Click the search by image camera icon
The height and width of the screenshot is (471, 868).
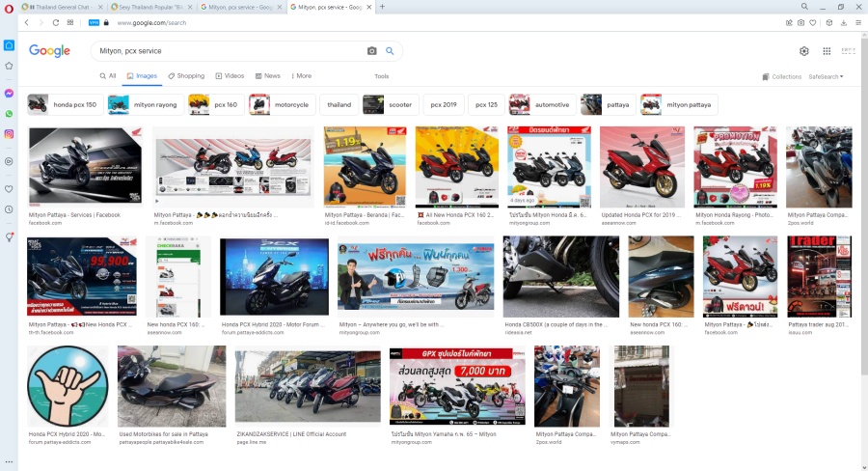click(x=371, y=51)
